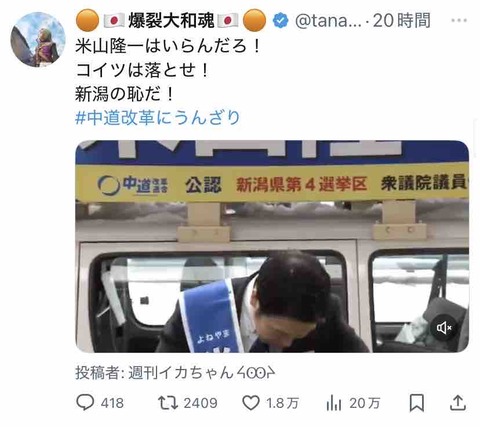This screenshot has width=480, height=427.
Task: Open hashtag #中道改革にうんざり link
Action: [158, 118]
